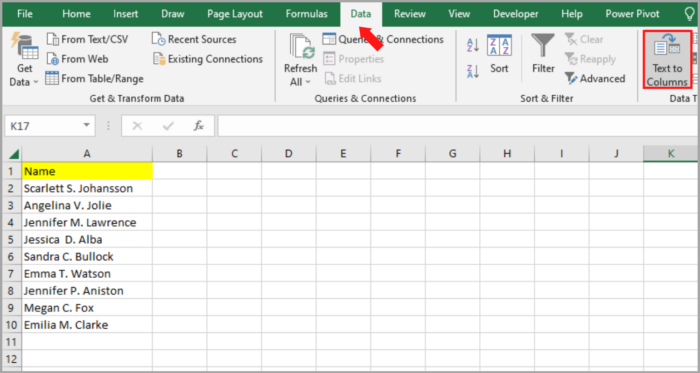Screen dimensions: 700x373
Task: Select the yellow Name header cell
Action: [x=87, y=171]
